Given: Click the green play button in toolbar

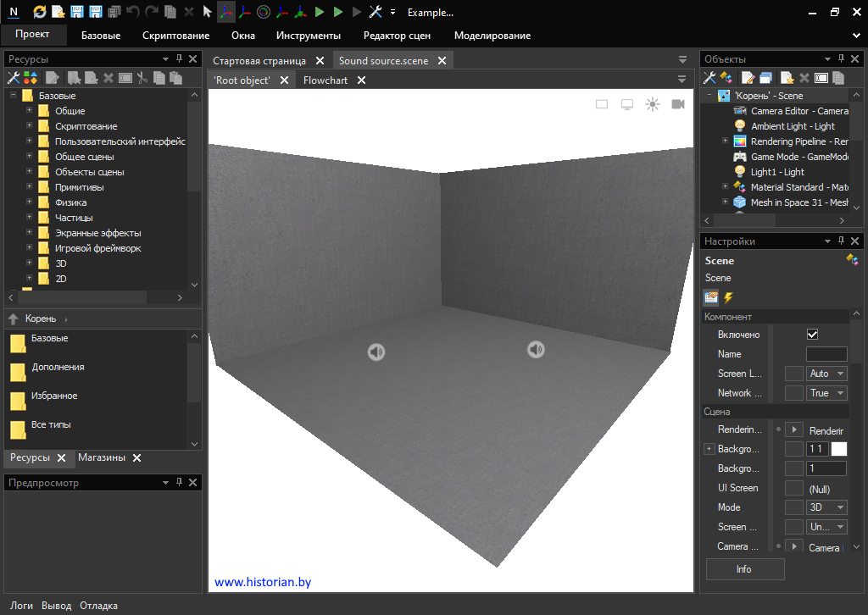Looking at the screenshot, I should (320, 12).
